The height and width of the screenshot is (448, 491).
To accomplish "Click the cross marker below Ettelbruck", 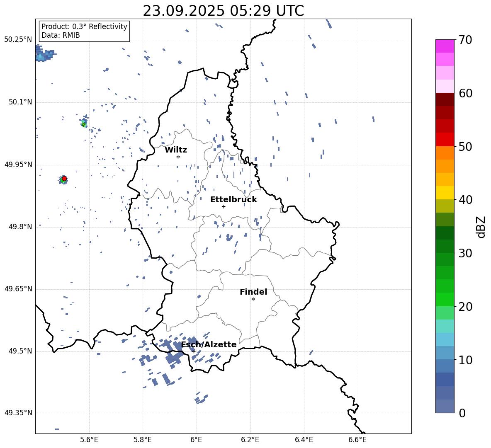I will coord(224,206).
